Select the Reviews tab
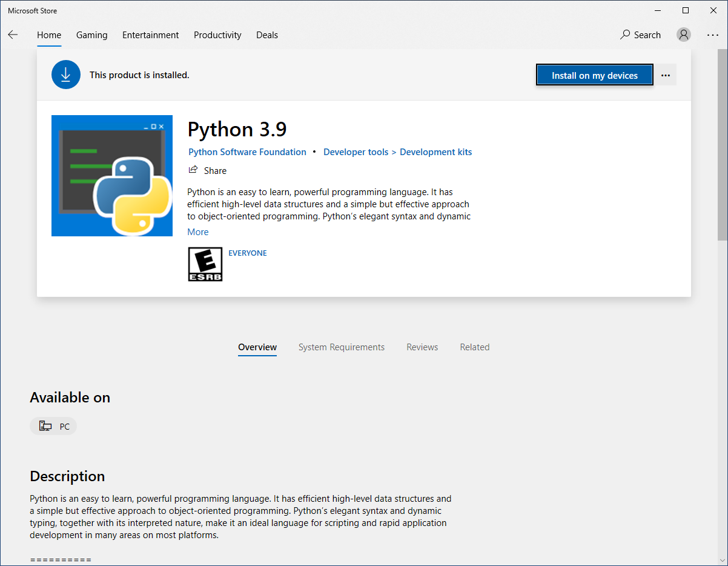The image size is (728, 566). [422, 347]
